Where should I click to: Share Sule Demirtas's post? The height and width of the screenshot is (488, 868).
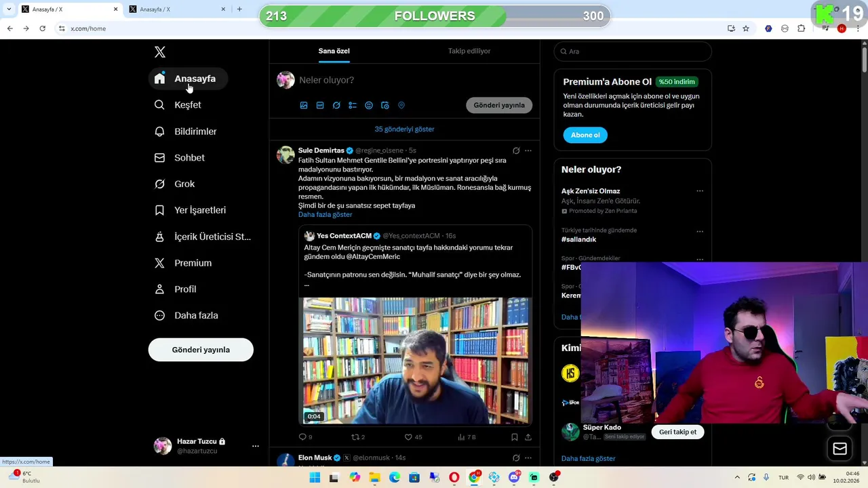point(528,437)
